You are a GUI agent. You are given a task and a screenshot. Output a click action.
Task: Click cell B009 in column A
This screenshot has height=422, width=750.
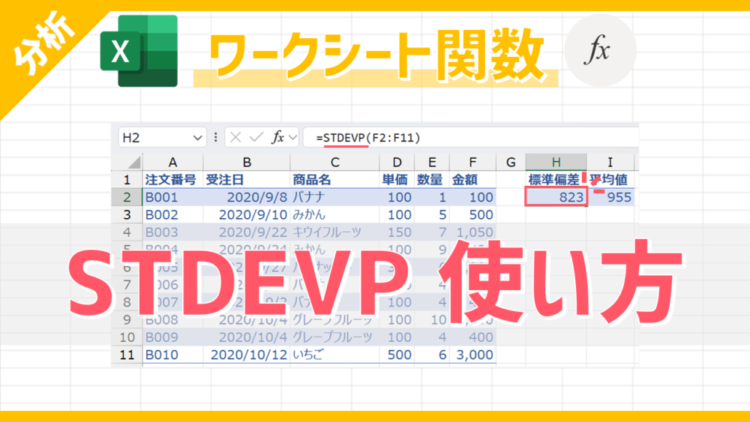[x=173, y=337]
